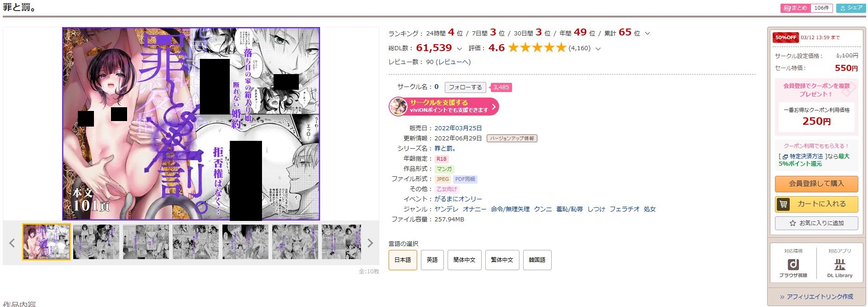Select the second preview thumbnail
This screenshot has width=868, height=307.
(x=96, y=242)
